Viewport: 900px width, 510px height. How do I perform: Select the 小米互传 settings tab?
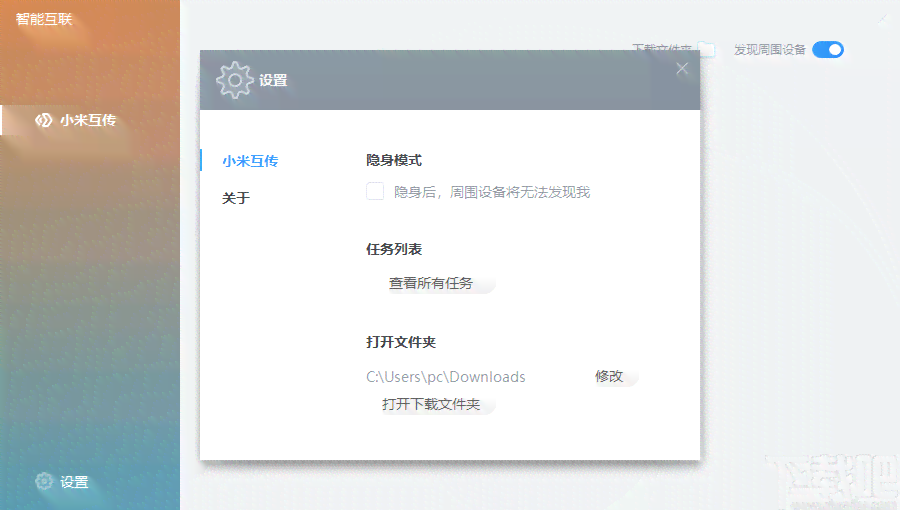point(250,161)
